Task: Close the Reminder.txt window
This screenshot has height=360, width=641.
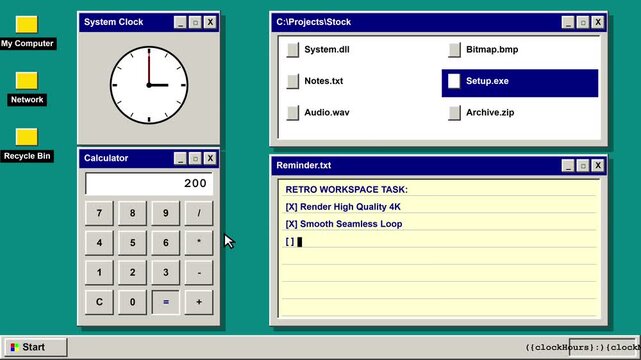Action: point(598,165)
